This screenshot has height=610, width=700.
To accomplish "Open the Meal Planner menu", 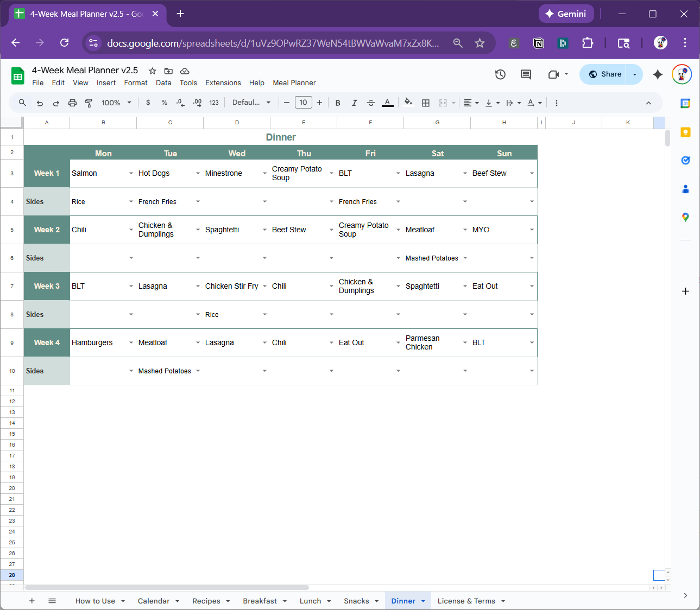I will point(294,83).
